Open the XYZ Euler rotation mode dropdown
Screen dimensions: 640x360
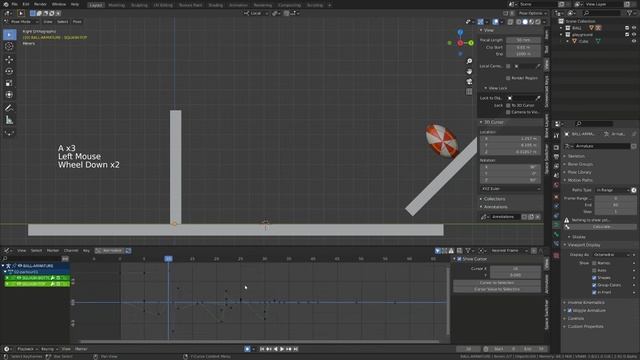tap(511, 189)
